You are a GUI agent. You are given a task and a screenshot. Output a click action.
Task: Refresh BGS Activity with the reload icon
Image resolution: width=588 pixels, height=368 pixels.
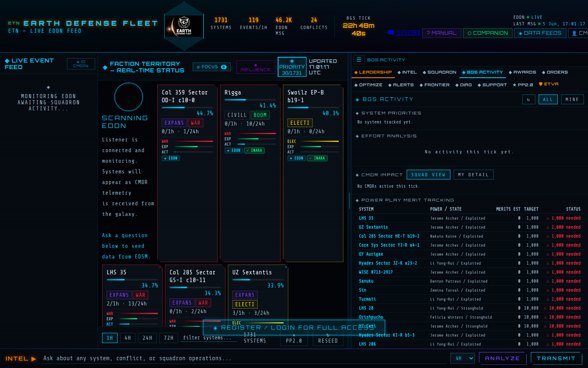528,99
